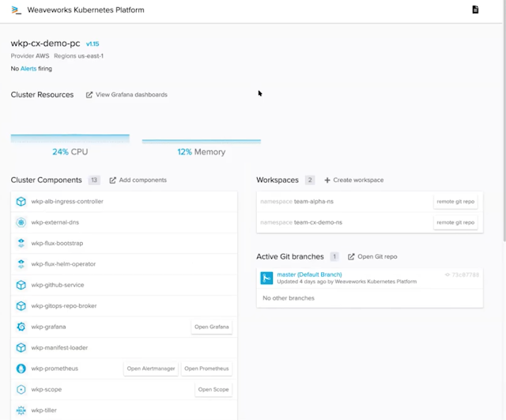This screenshot has width=506, height=420.
Task: Click Add components link
Action: coord(142,180)
